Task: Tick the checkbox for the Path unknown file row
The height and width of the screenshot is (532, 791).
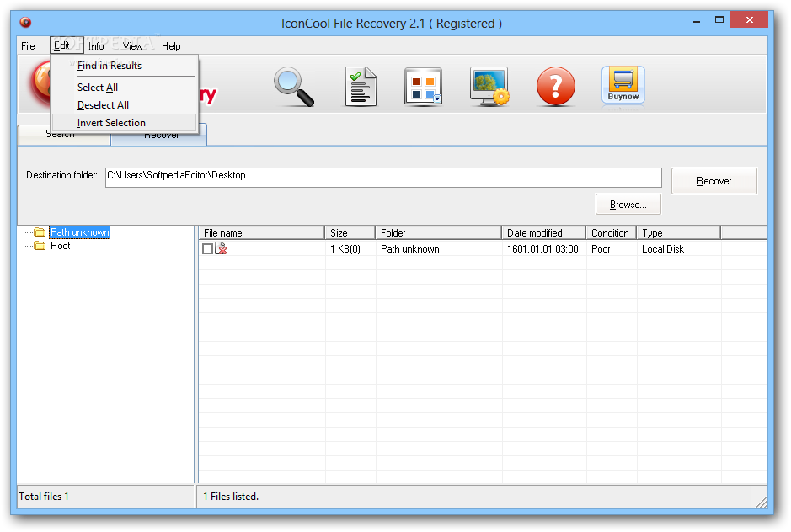Action: [207, 248]
